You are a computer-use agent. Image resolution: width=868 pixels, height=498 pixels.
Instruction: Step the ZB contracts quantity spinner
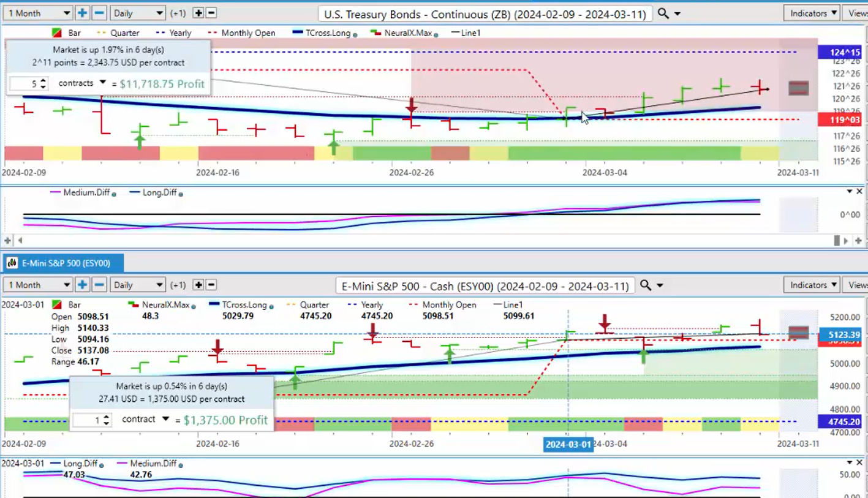tap(43, 84)
